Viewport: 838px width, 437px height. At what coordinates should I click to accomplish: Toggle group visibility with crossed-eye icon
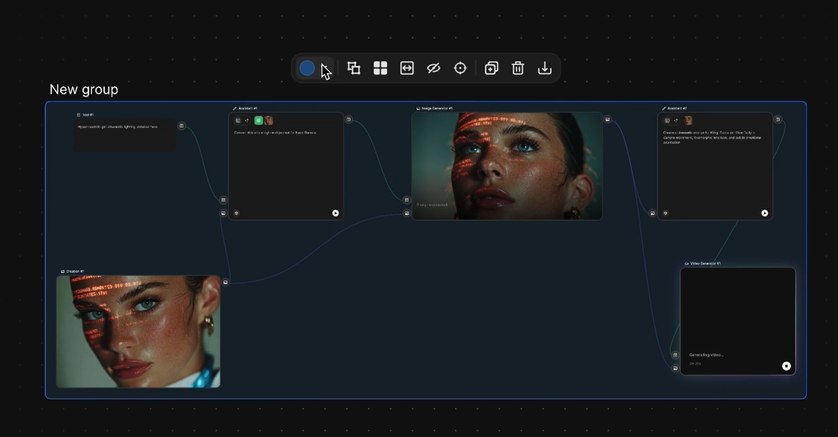[433, 68]
